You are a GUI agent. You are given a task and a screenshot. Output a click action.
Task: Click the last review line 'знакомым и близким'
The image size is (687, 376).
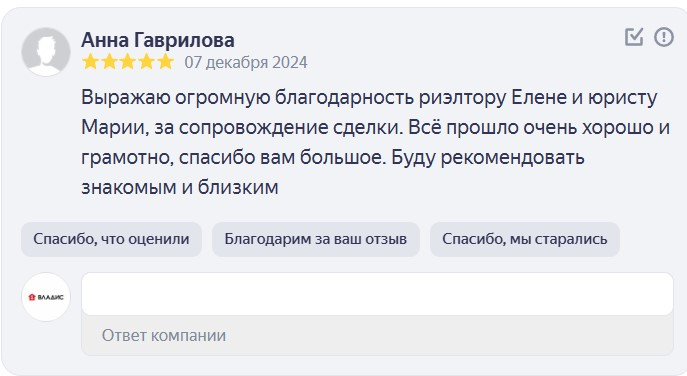pos(180,188)
